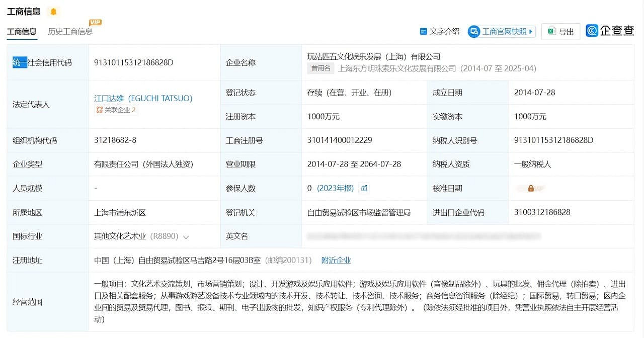This screenshot has height=338, width=644.
Task: Click the Excel icon on 导出
Action: (551, 31)
